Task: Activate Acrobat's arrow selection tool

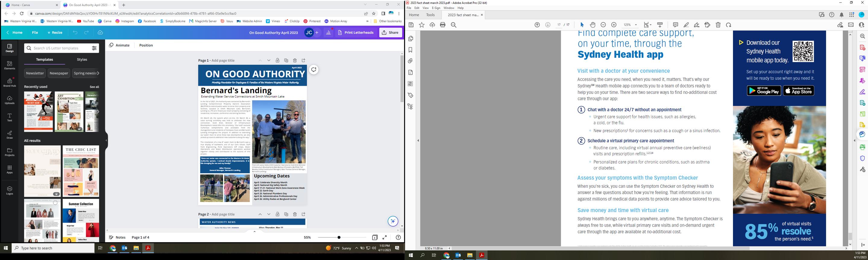Action: click(582, 25)
